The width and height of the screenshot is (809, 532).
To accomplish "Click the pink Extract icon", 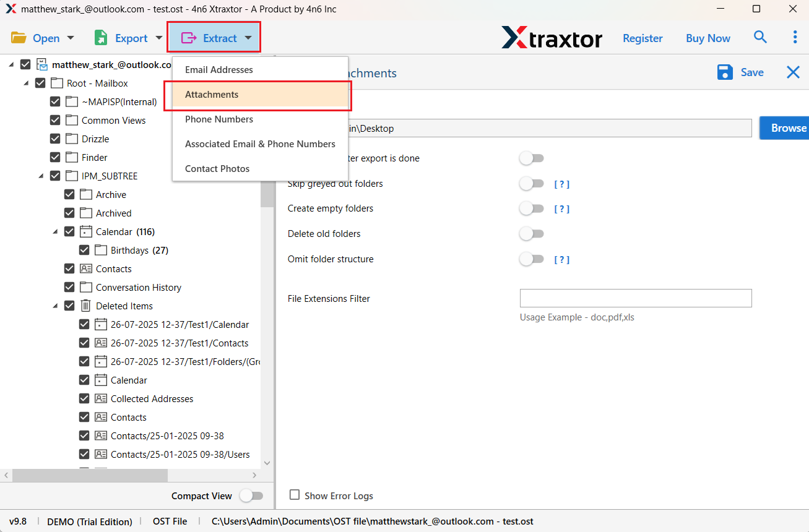I will click(188, 38).
